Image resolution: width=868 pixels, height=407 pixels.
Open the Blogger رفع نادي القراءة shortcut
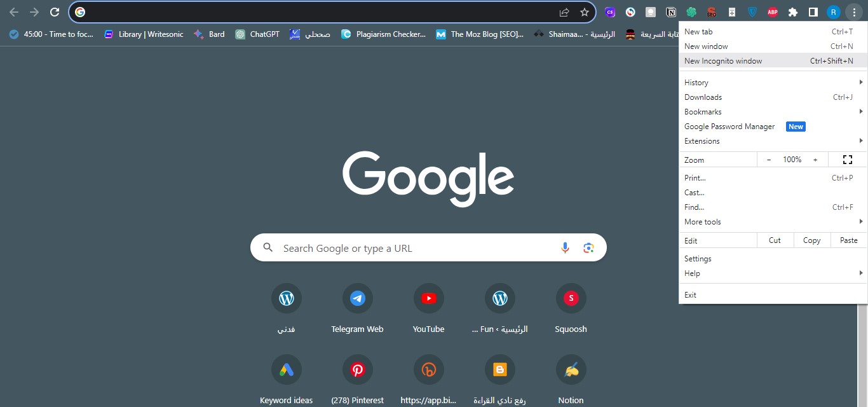pos(499,380)
